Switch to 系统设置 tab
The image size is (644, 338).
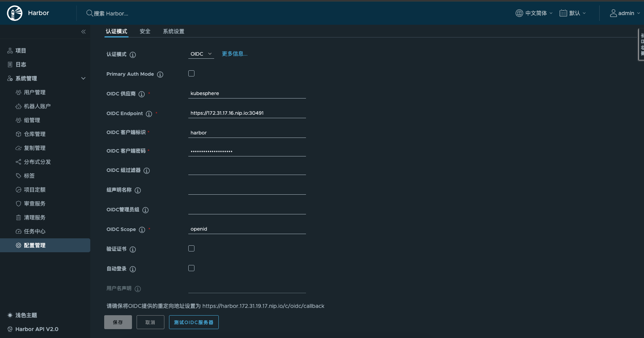coord(174,31)
